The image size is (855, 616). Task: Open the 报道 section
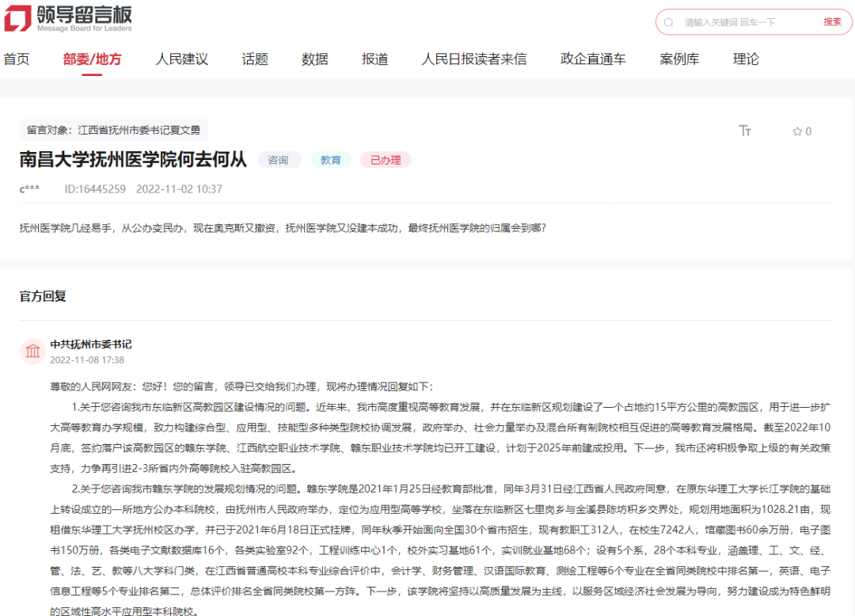click(x=374, y=59)
